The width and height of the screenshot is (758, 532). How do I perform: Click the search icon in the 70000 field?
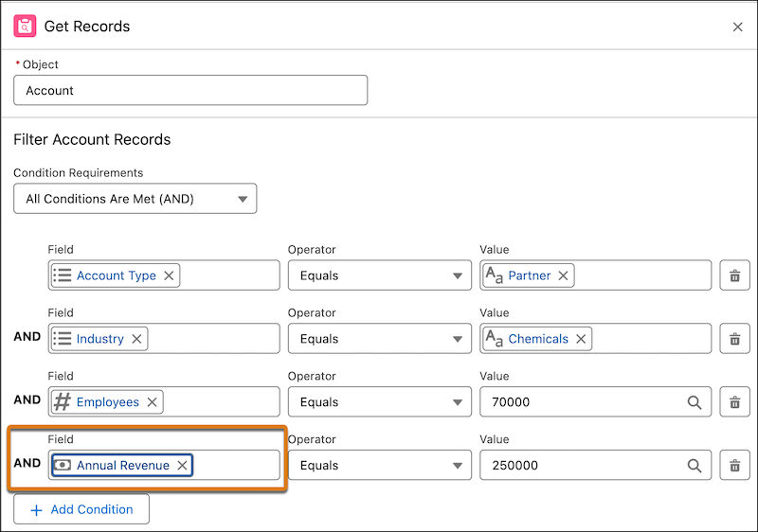[x=695, y=402]
